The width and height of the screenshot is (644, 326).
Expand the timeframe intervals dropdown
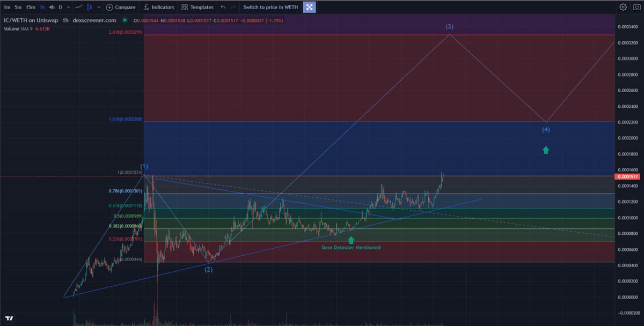68,8
